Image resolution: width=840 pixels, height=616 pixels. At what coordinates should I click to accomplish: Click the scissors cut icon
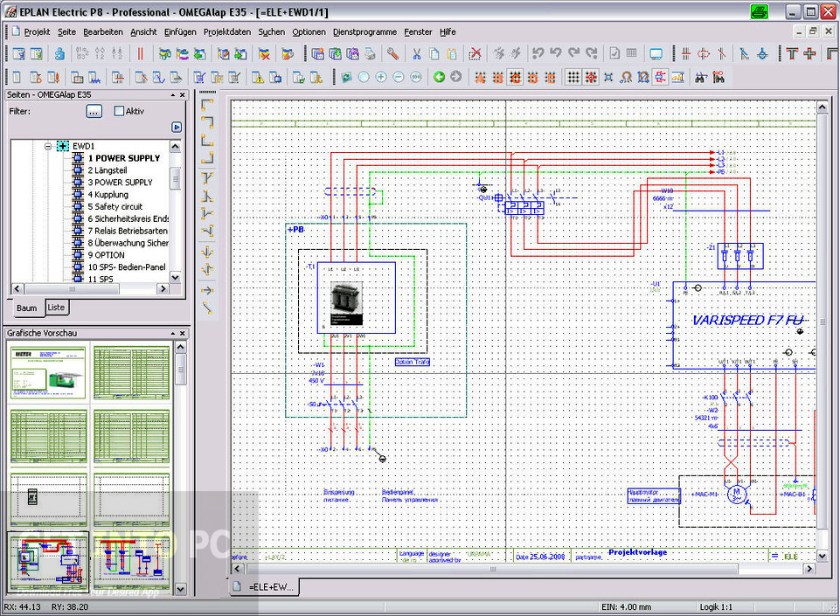pos(417,53)
